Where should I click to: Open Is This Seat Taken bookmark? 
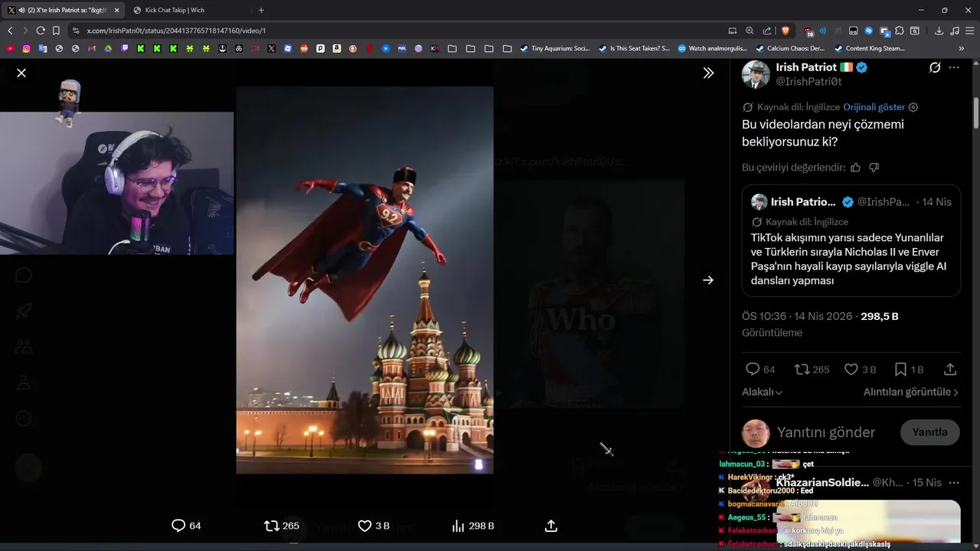coord(634,48)
